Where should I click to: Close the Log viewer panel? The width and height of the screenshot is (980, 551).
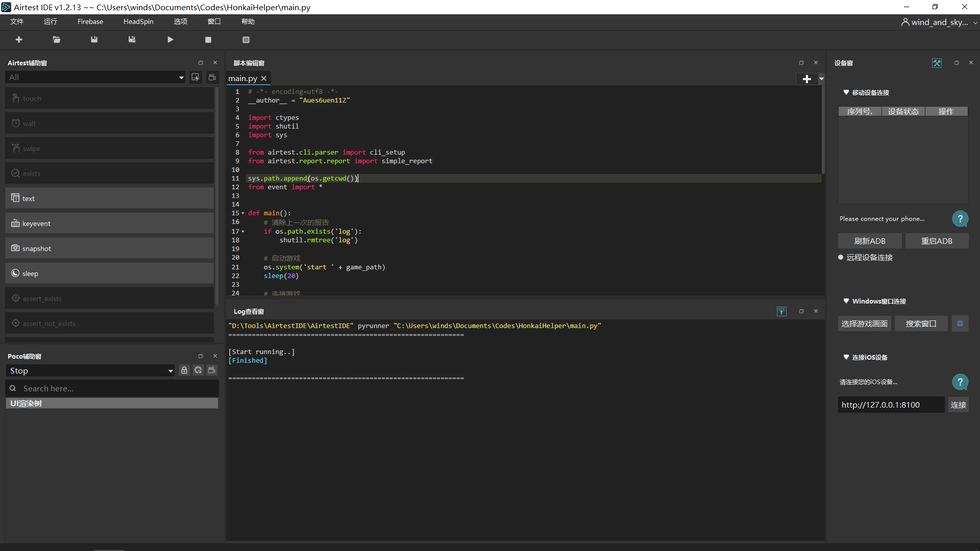pos(816,311)
